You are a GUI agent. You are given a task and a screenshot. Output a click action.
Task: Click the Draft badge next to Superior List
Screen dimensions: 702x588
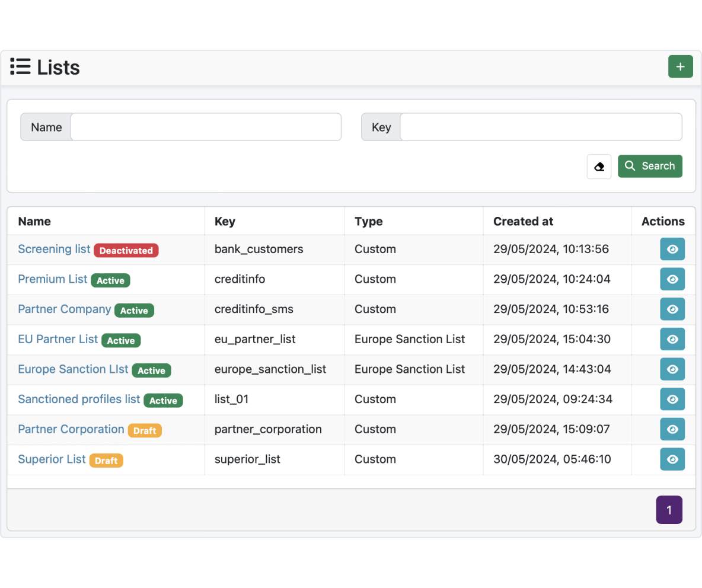pos(106,461)
